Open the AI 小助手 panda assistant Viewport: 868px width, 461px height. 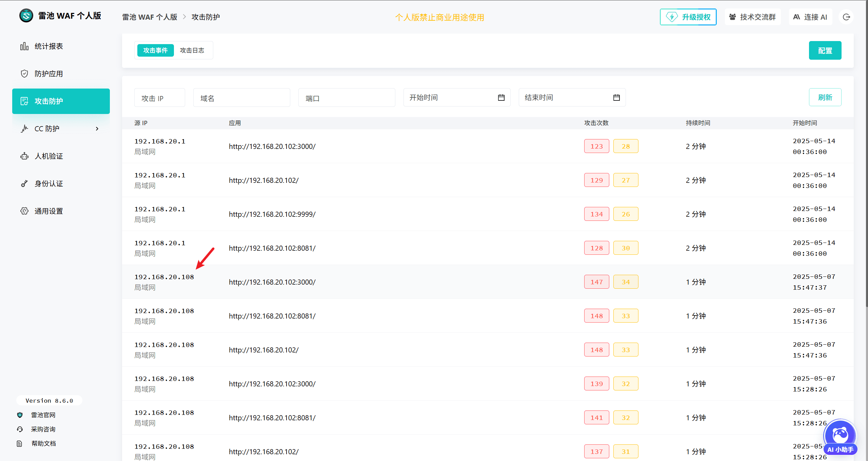click(840, 437)
